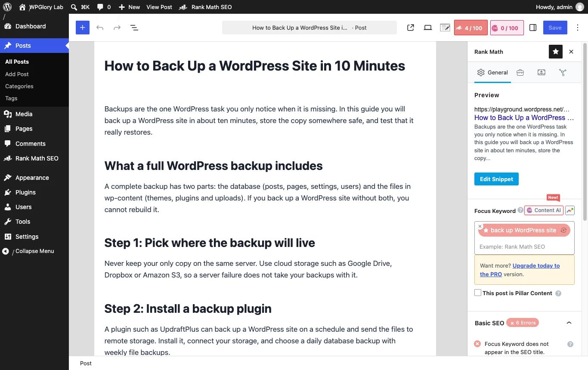Image resolution: width=588 pixels, height=370 pixels.
Task: Click the Pillar Content help icon
Action: (x=558, y=293)
